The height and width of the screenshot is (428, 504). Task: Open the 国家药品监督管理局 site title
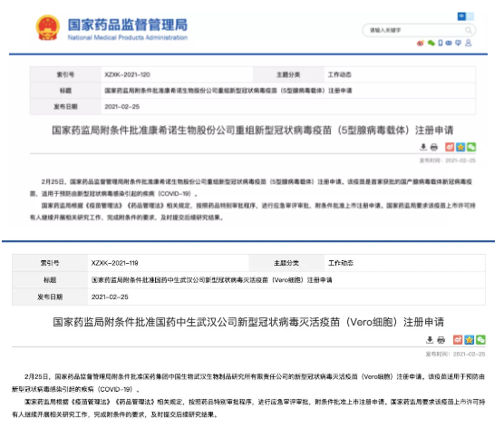click(x=127, y=24)
